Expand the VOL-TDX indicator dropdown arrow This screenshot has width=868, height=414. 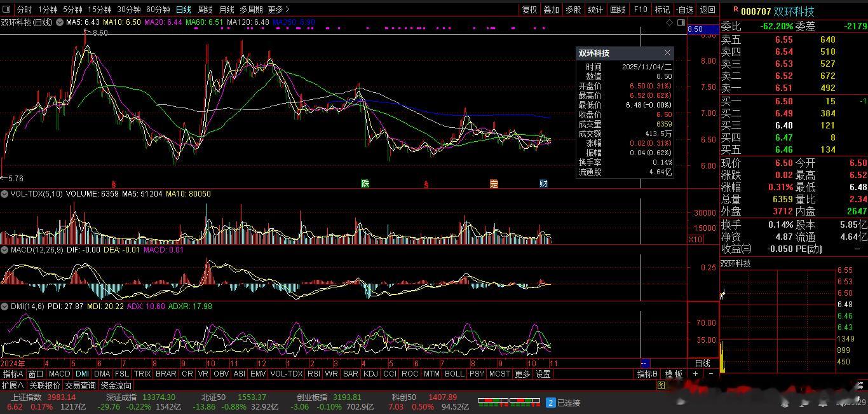5,193
